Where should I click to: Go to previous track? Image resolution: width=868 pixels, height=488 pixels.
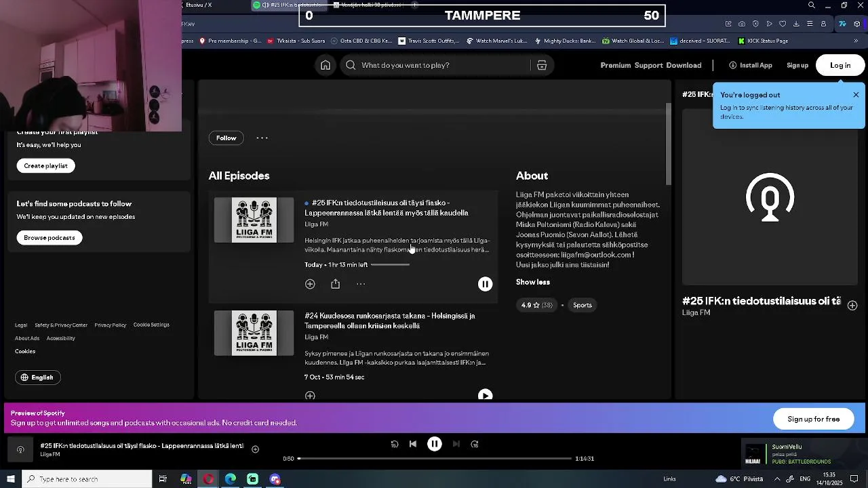pos(412,444)
